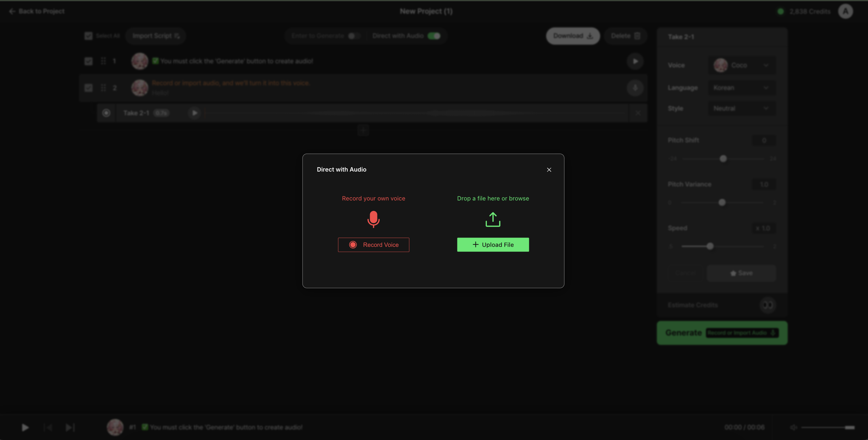
Task: Click the voice avatar on line 1
Action: [x=140, y=61]
